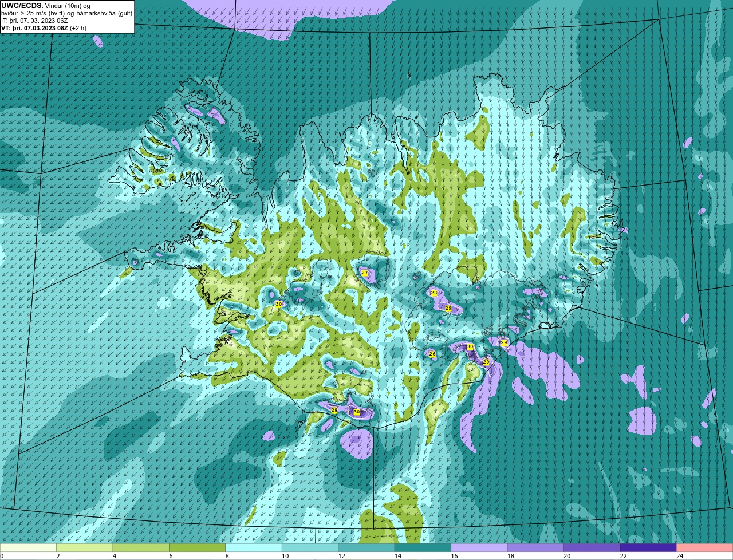Click the 28 gust marker adjacent to a 30 marker
Screen dimensions: 733x560
click(334, 410)
